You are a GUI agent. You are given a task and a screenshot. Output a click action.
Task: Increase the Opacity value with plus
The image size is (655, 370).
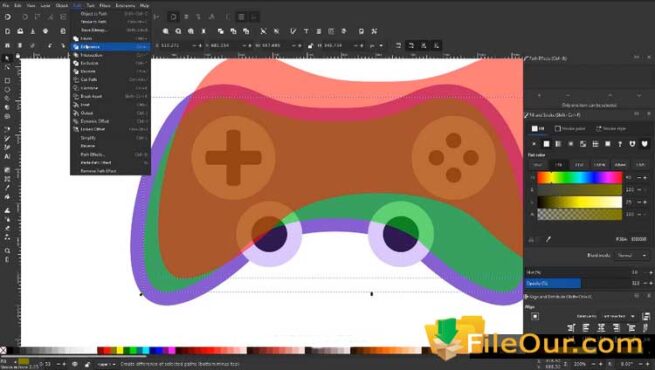(x=650, y=284)
